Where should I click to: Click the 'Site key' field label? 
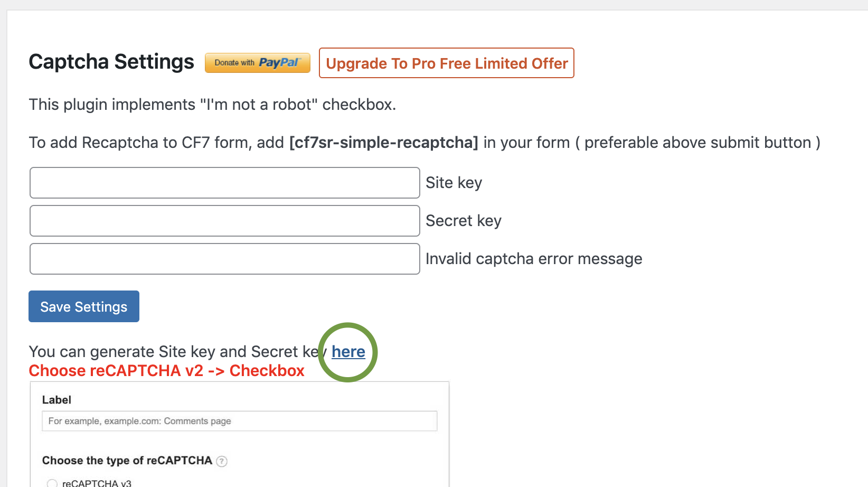pyautogui.click(x=454, y=183)
